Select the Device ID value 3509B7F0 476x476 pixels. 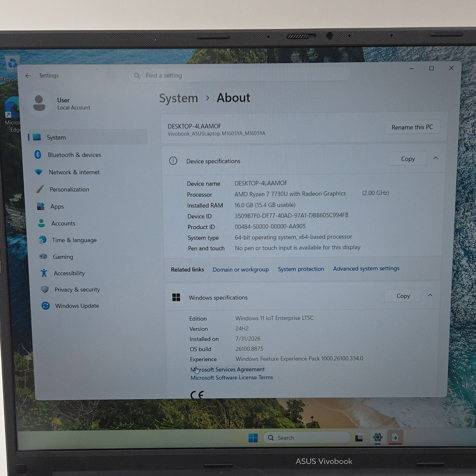coord(291,215)
